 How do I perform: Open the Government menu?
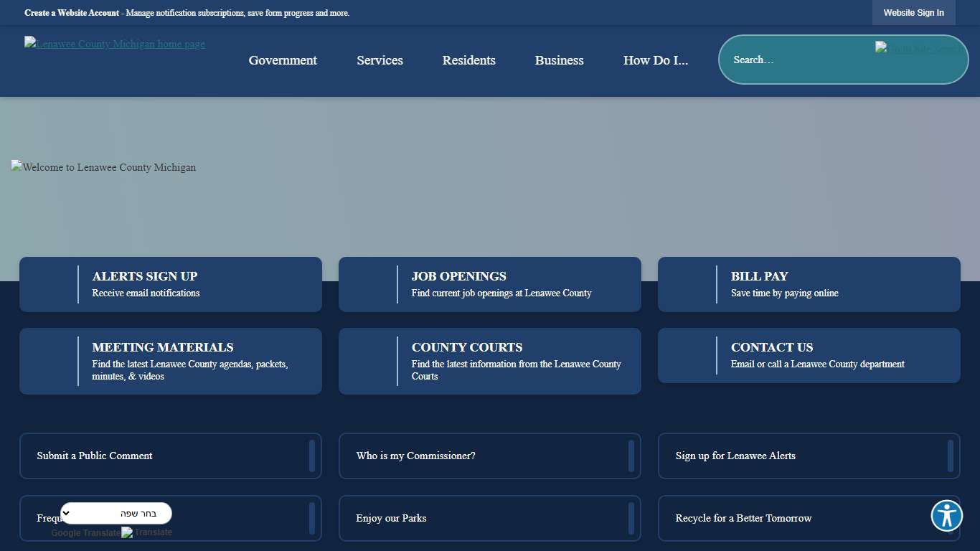point(283,60)
